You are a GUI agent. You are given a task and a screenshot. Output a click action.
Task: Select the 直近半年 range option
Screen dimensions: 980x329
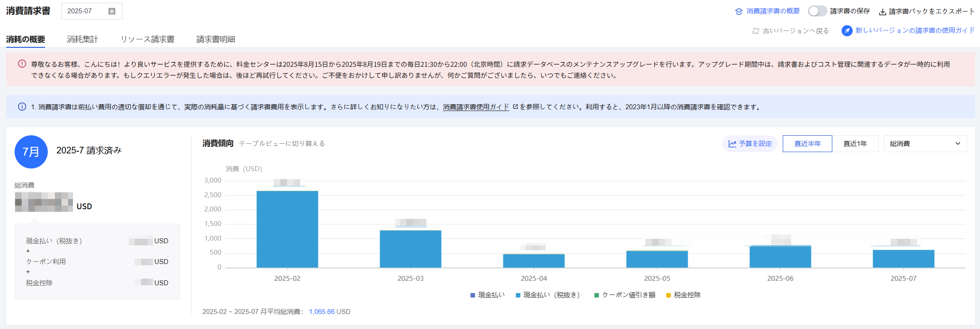click(x=808, y=144)
